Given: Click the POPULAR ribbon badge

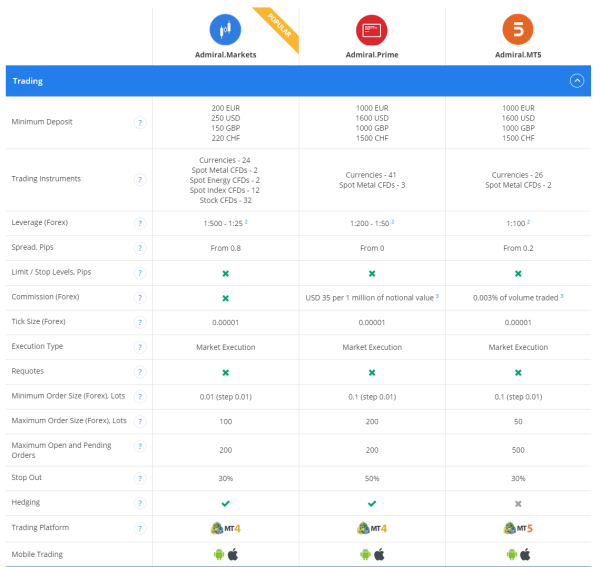Looking at the screenshot, I should 279,26.
